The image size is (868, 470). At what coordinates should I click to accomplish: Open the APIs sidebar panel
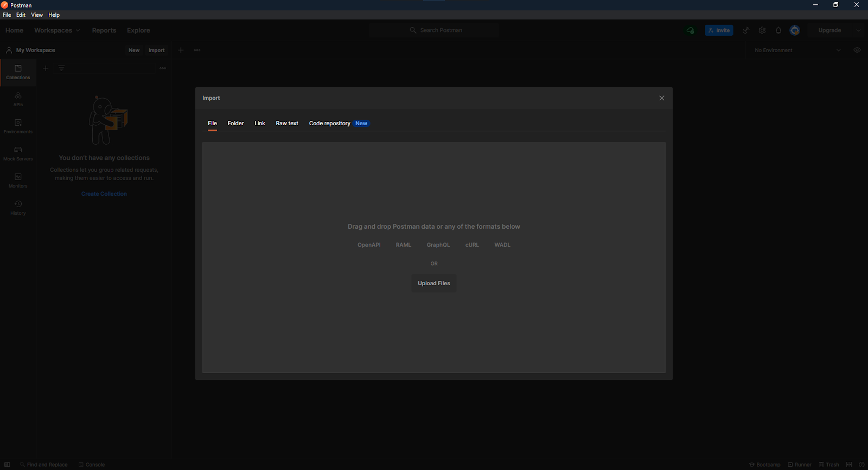(18, 100)
